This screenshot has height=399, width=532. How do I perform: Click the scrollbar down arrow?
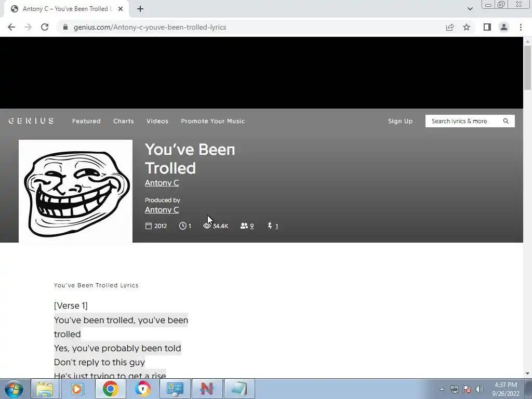(527, 374)
